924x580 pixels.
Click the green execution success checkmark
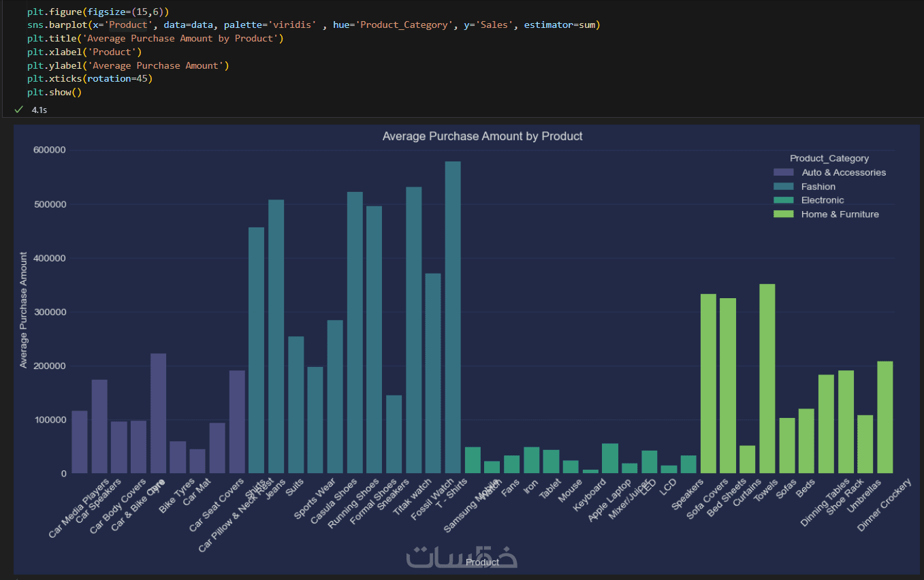18,110
